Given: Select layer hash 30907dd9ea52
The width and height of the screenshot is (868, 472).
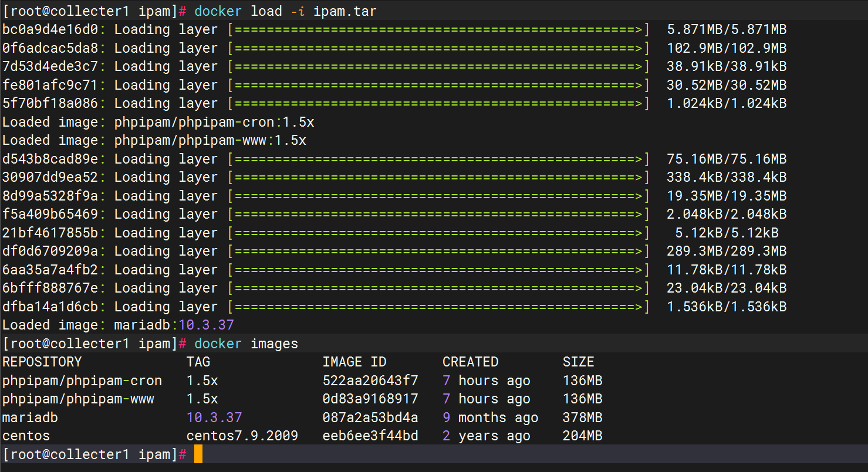Looking at the screenshot, I should [x=50, y=177].
